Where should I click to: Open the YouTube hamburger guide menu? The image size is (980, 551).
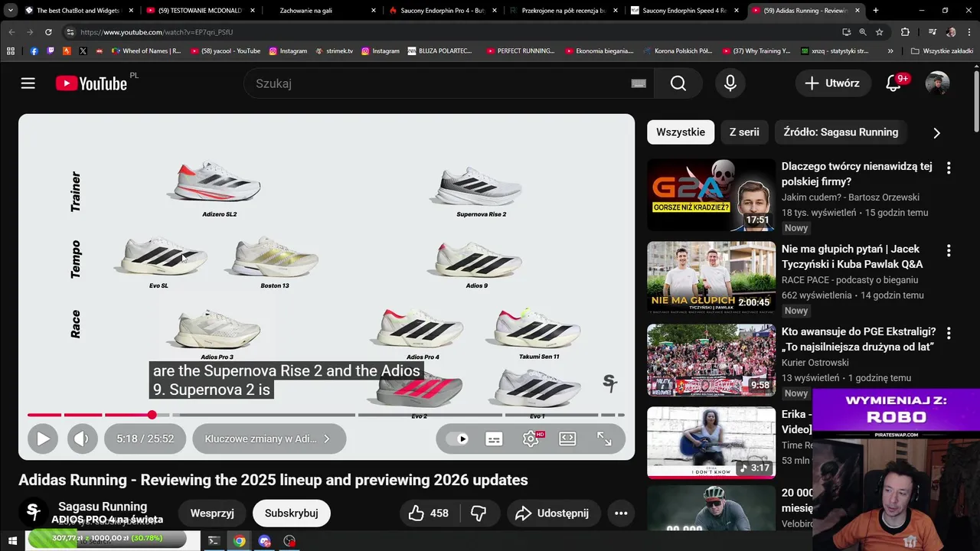click(28, 83)
